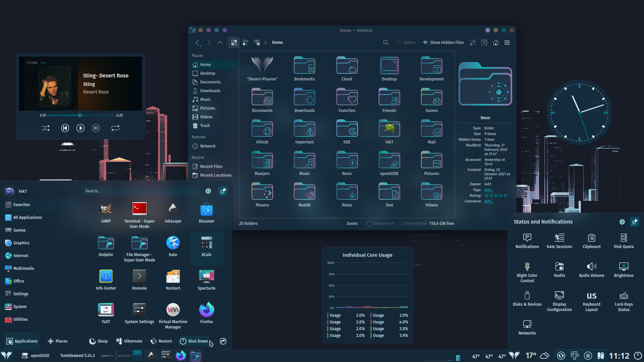Screen dimensions: 644x362
Task: Open Lock Keys Status entry
Action: pyautogui.click(x=624, y=301)
